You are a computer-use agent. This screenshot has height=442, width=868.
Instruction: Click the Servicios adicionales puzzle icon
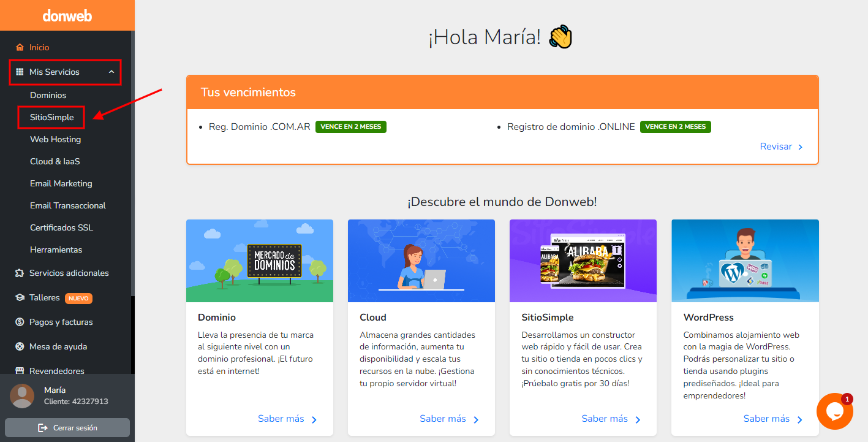coord(20,273)
